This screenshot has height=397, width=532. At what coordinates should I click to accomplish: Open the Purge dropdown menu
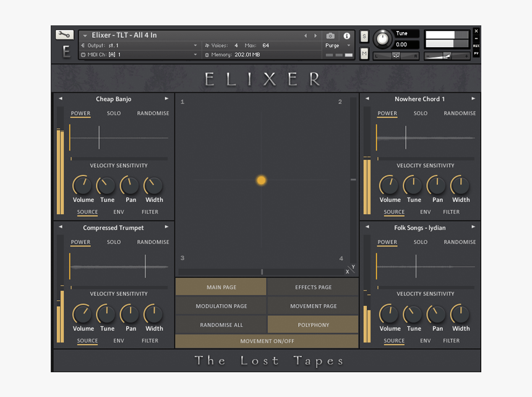click(x=338, y=46)
